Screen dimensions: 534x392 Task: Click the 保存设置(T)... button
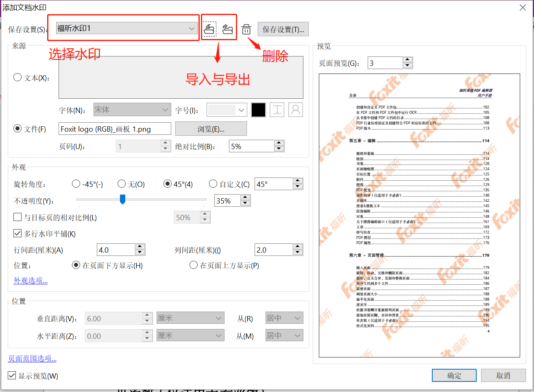point(283,29)
